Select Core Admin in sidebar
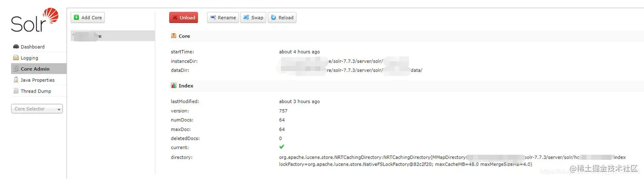The width and height of the screenshot is (644, 179). [x=38, y=69]
